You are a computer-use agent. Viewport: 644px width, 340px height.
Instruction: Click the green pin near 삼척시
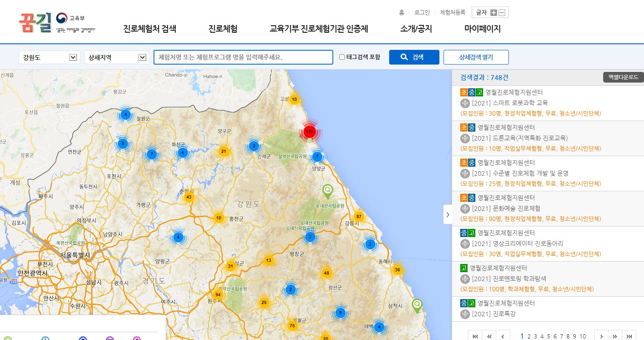(x=417, y=306)
